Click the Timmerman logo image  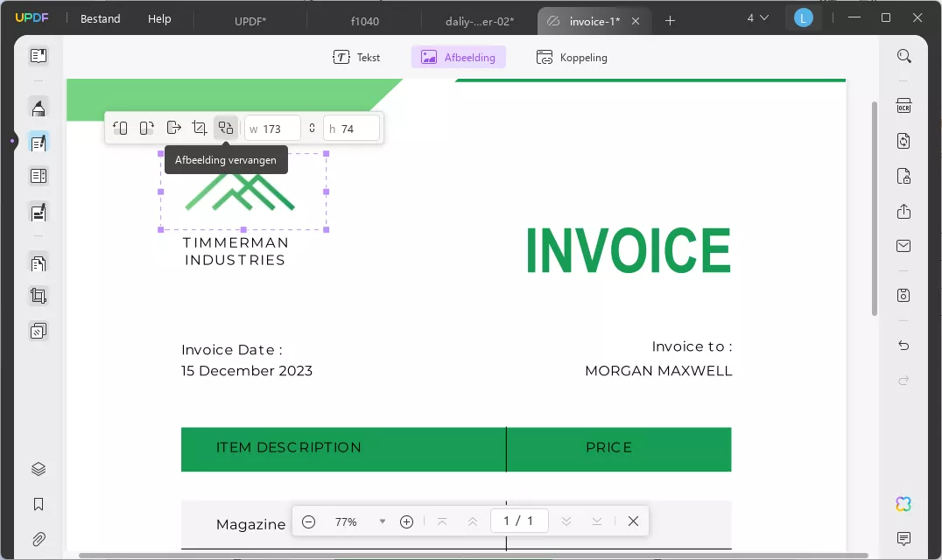[x=243, y=192]
